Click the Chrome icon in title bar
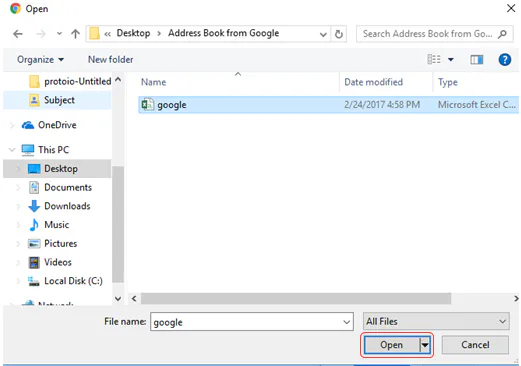521x366 pixels. tap(15, 8)
